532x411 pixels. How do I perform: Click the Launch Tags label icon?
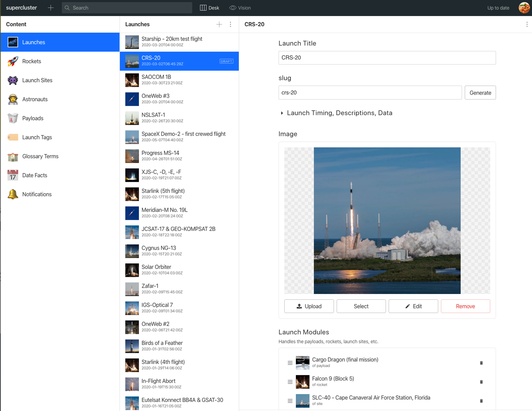click(13, 137)
